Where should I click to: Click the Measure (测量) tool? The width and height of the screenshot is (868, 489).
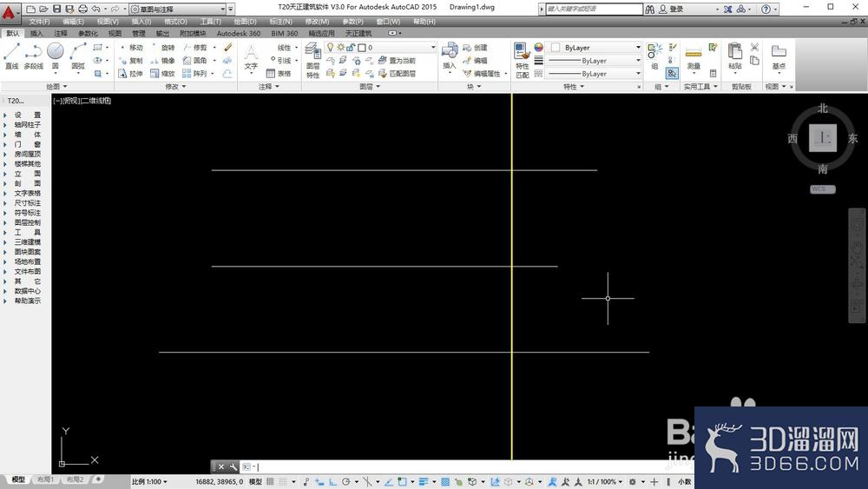pyautogui.click(x=694, y=57)
